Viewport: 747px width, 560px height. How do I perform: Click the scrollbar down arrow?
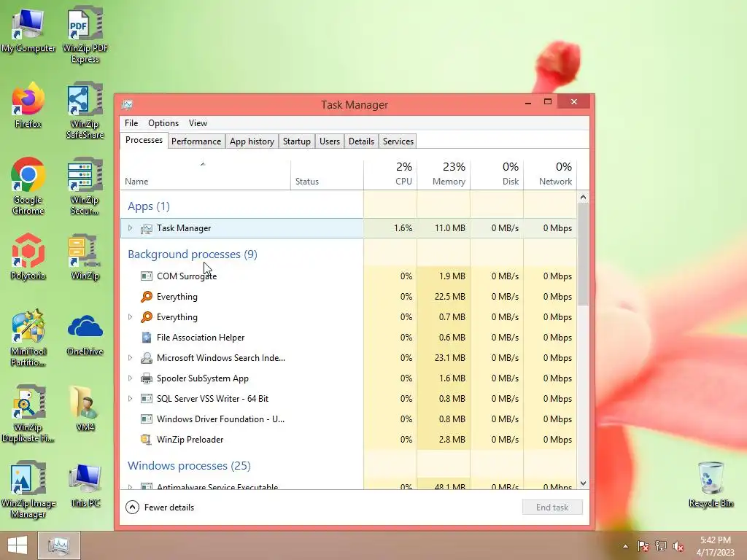[x=583, y=483]
